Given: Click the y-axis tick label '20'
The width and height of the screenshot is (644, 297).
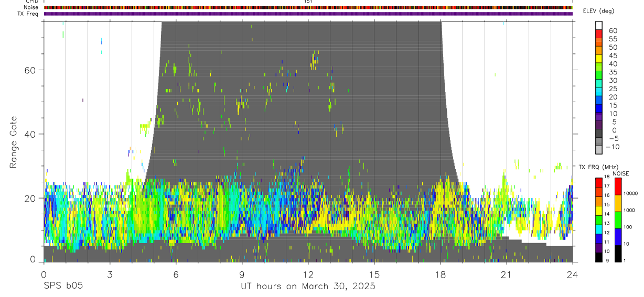Looking at the screenshot, I should (x=29, y=198).
